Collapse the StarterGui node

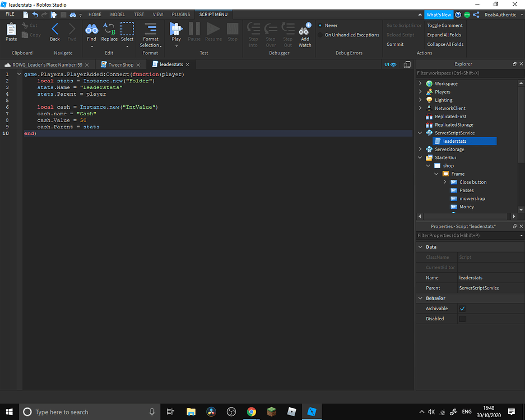tap(420, 157)
